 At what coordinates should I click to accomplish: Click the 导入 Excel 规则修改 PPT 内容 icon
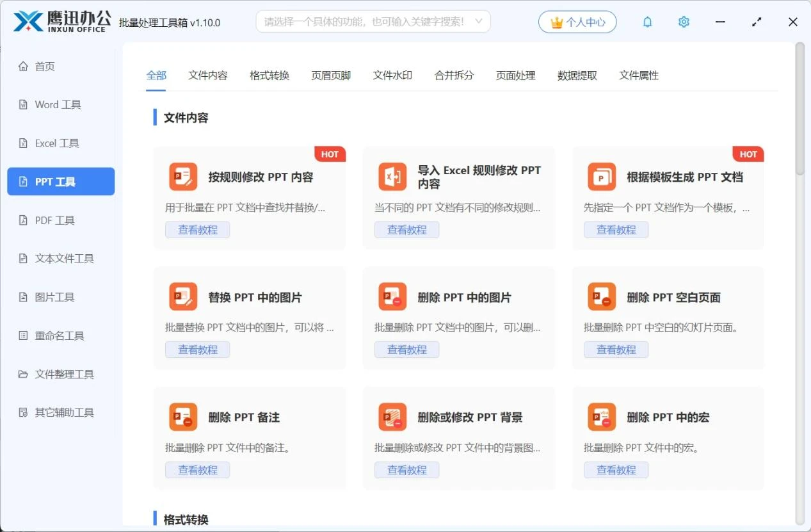[x=392, y=177]
